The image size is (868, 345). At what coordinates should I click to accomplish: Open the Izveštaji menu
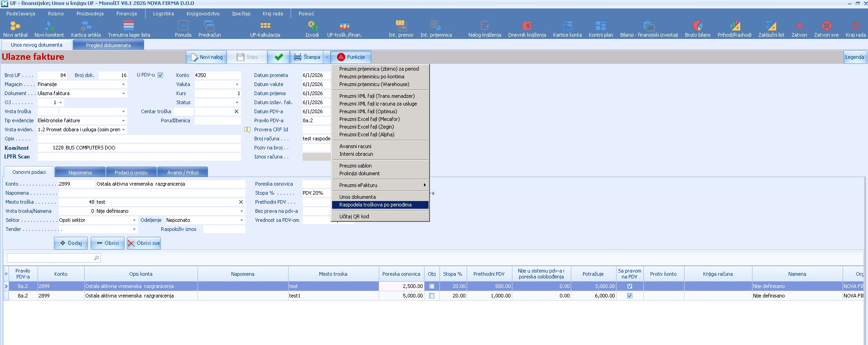click(241, 14)
